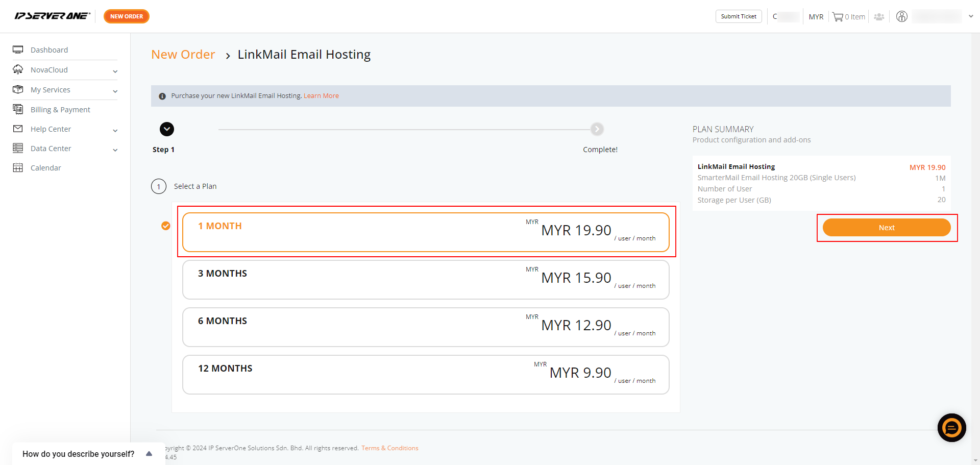Click the 'Select a Plan' step label
This screenshot has height=465, width=980.
click(x=195, y=186)
